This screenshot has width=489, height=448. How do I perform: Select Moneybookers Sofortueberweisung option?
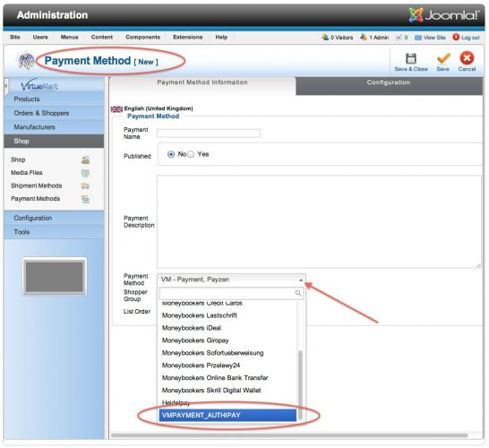point(227,353)
